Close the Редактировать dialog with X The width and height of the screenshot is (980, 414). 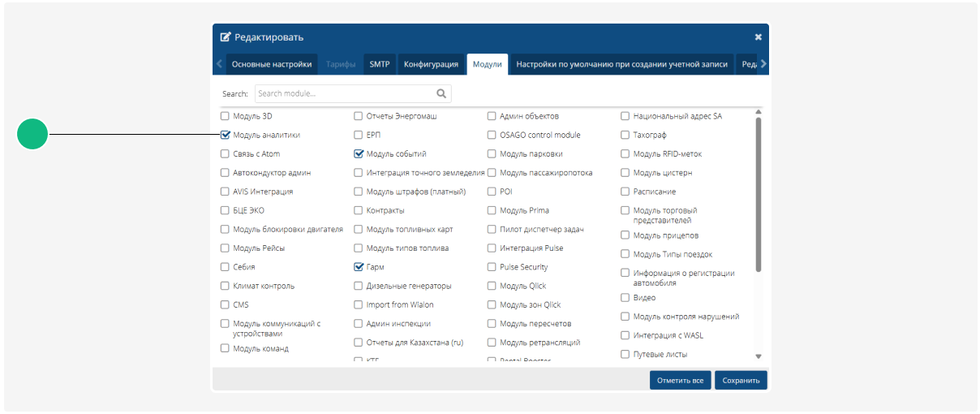pos(759,37)
